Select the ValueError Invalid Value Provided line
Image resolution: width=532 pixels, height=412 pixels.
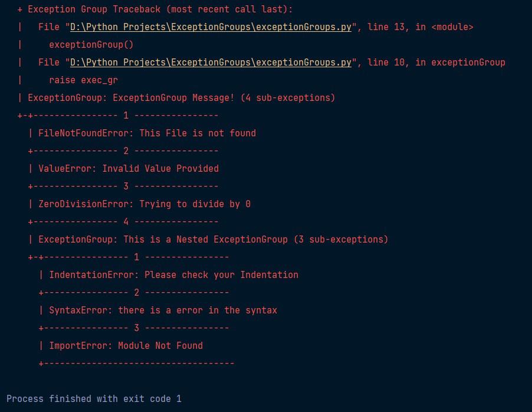(129, 168)
